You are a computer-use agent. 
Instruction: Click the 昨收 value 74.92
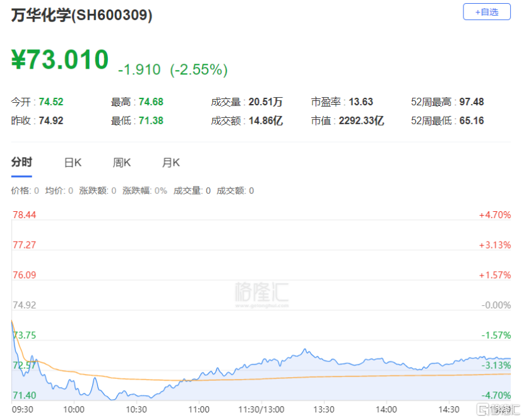tap(51, 120)
